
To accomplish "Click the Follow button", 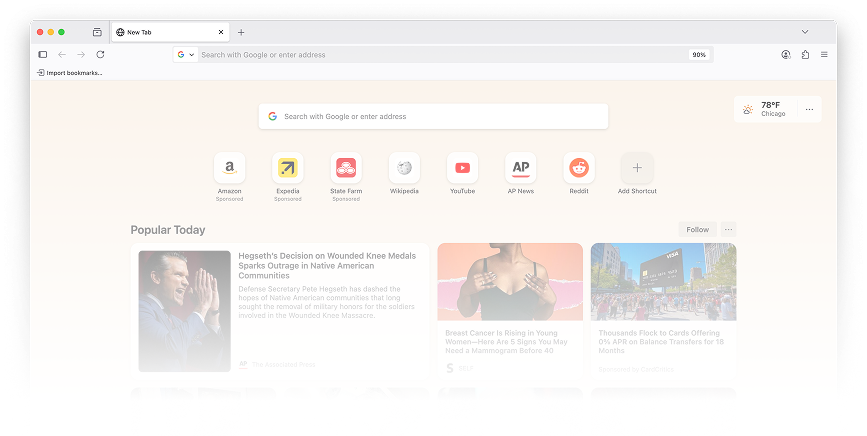I will coord(697,230).
